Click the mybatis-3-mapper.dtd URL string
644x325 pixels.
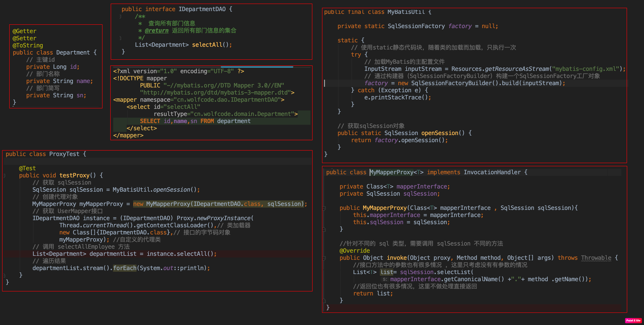click(215, 92)
